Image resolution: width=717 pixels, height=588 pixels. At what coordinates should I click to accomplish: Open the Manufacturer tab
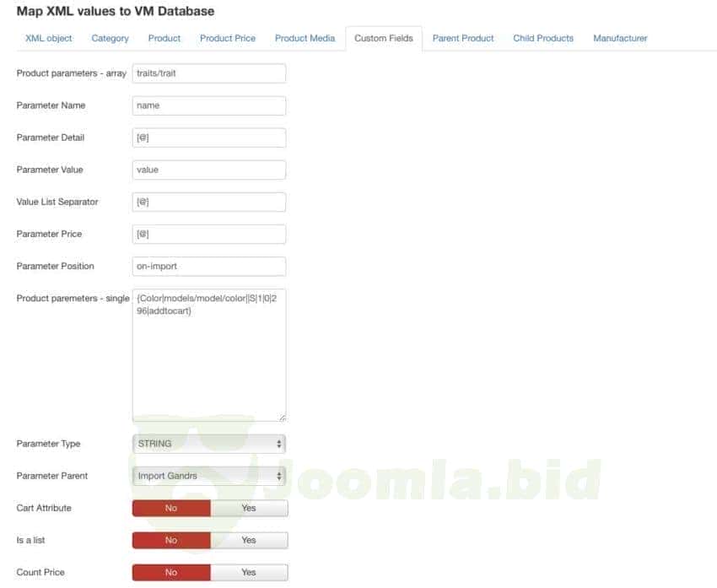point(620,38)
